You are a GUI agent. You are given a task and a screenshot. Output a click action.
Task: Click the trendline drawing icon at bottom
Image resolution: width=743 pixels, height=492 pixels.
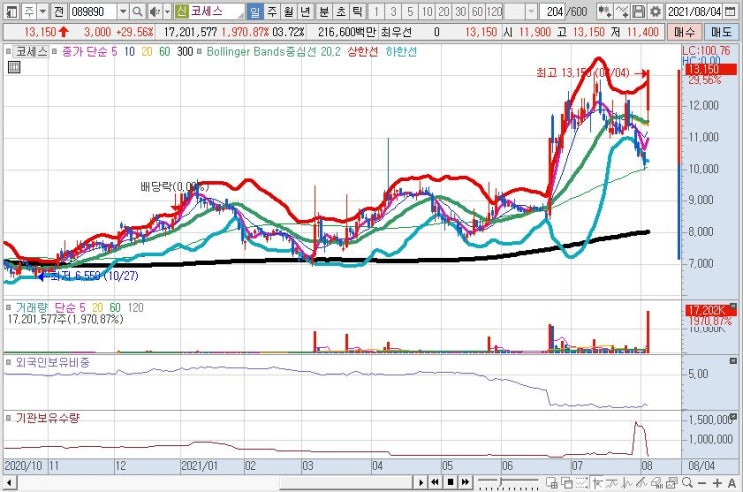coord(642,483)
